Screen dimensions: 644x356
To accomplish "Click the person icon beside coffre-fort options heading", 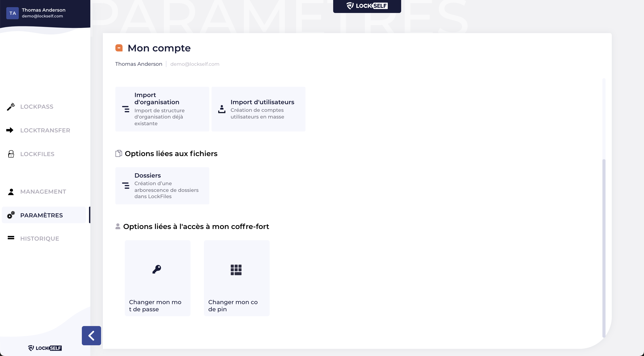I will point(118,226).
